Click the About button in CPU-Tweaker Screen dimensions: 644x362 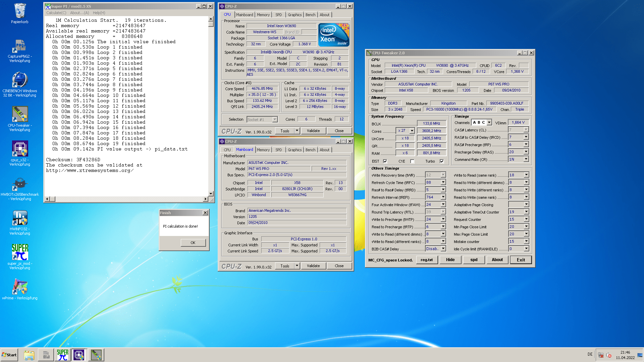coord(497,260)
